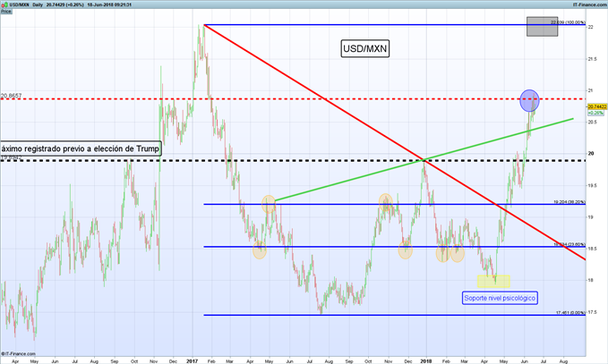Select the yellow support rectangle near 18
Image resolution: width=608 pixels, height=364 pixels.
pyautogui.click(x=493, y=281)
